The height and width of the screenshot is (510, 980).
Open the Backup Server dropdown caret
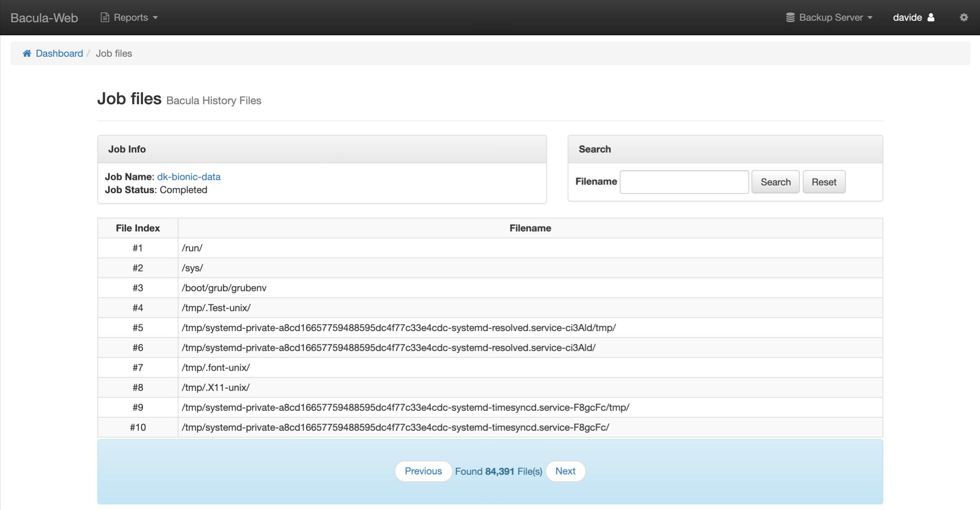(870, 18)
